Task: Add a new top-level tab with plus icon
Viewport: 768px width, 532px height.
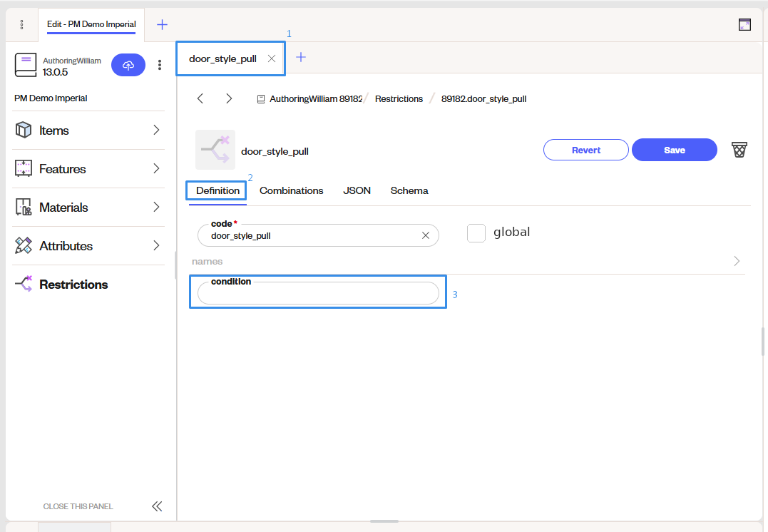Action: pyautogui.click(x=162, y=24)
